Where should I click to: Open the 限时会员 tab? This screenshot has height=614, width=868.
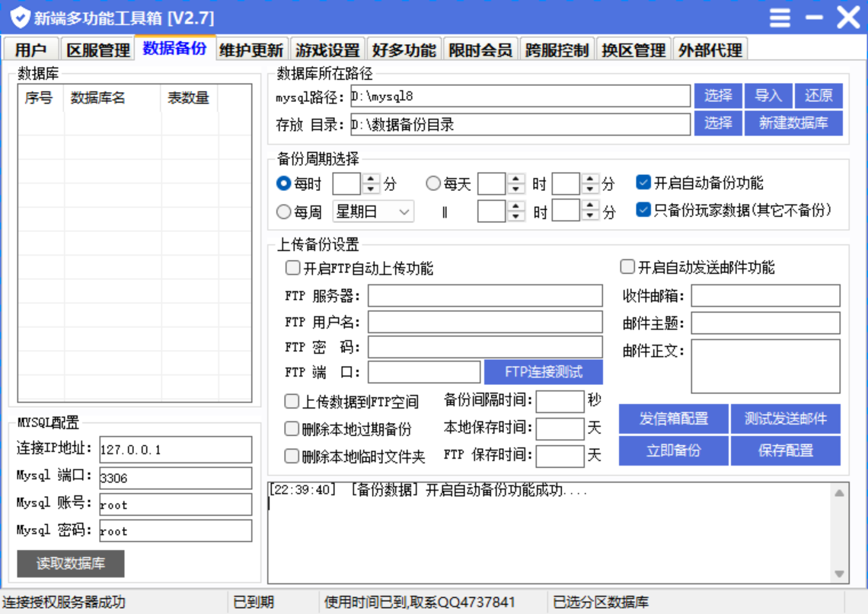coord(480,49)
